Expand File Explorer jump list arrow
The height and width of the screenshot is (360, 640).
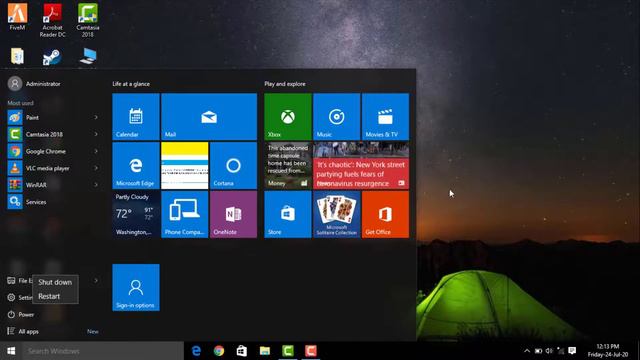point(96,281)
